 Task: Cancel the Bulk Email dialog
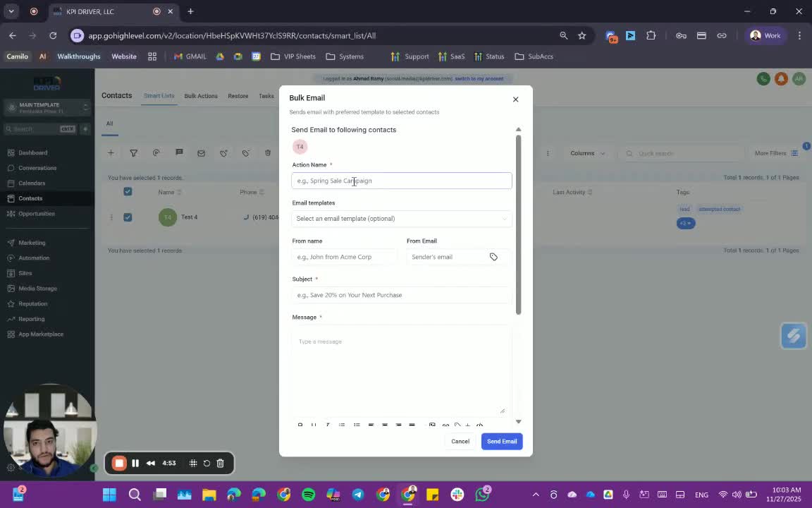pyautogui.click(x=460, y=442)
